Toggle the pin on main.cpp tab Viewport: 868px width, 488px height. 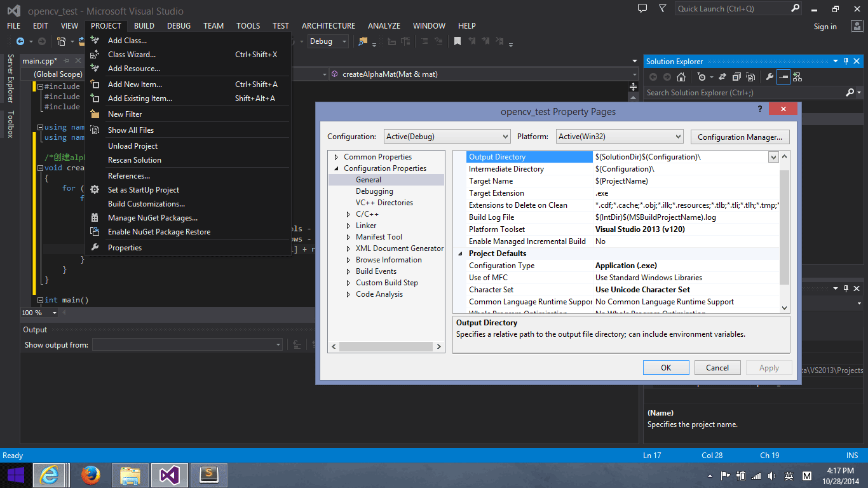(x=66, y=61)
